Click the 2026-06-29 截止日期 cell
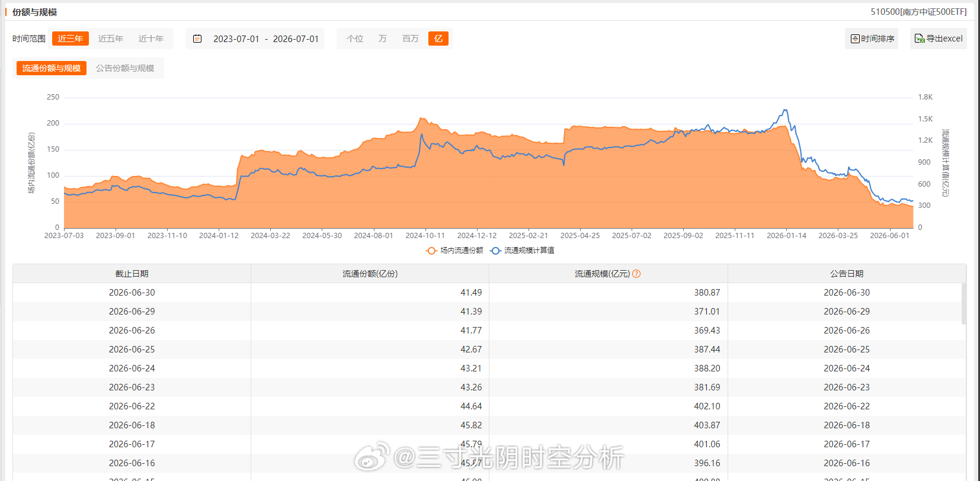The width and height of the screenshot is (980, 481). point(132,312)
